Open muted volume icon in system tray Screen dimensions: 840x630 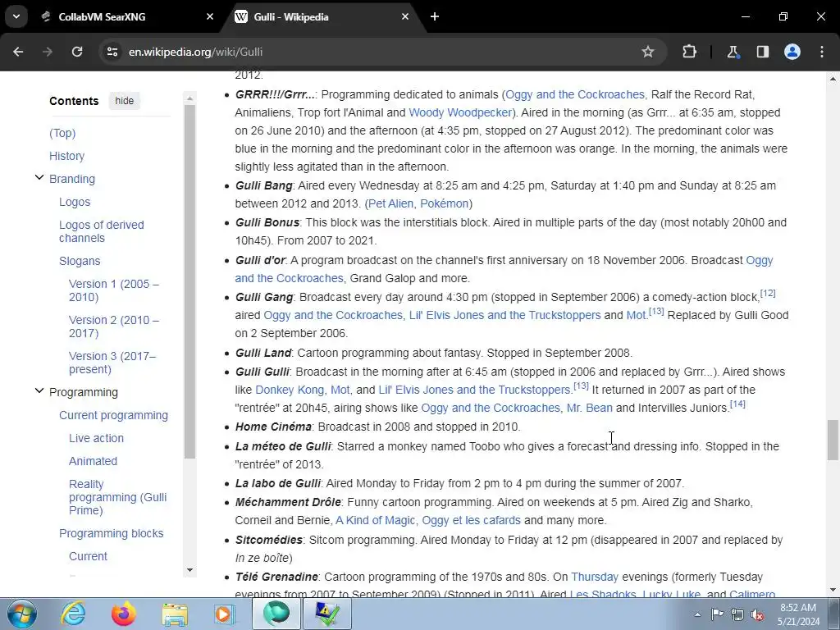point(757,614)
